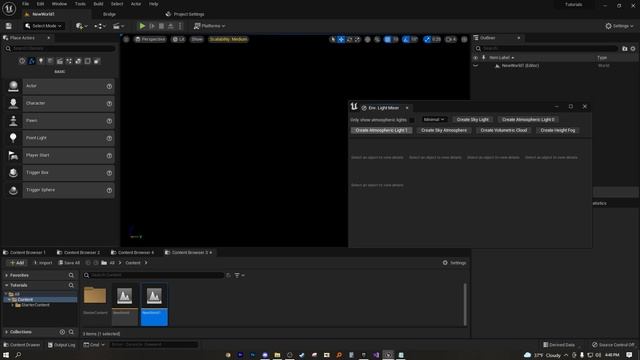Open help for the Character actor
Image resolution: width=640 pixels, height=360 pixels.
tap(109, 104)
